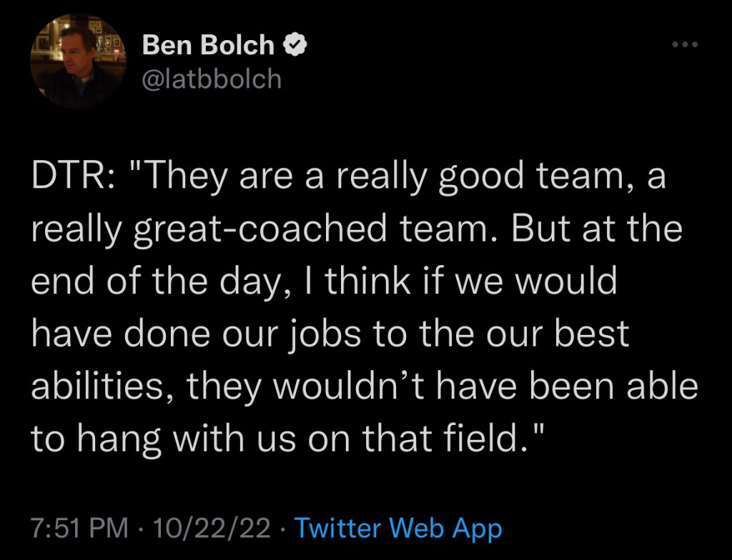The height and width of the screenshot is (560, 732).
Task: Click the Twitter Web App source link
Action: [398, 529]
